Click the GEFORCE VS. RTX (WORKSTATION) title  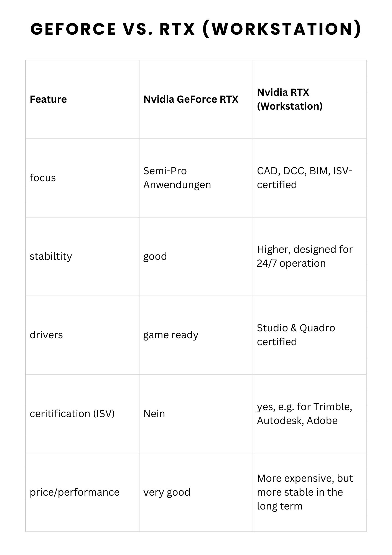(x=196, y=29)
